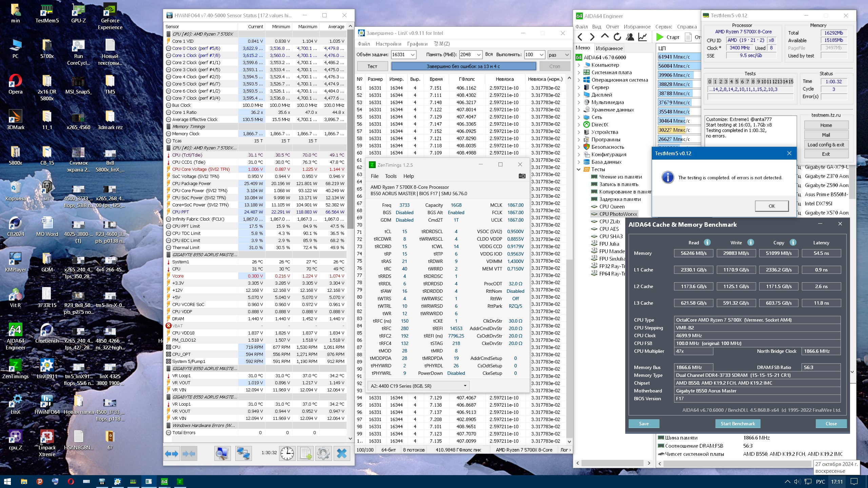The image size is (868, 488).
Task: Click HWiNFO log file plus icon
Action: pyautogui.click(x=305, y=453)
